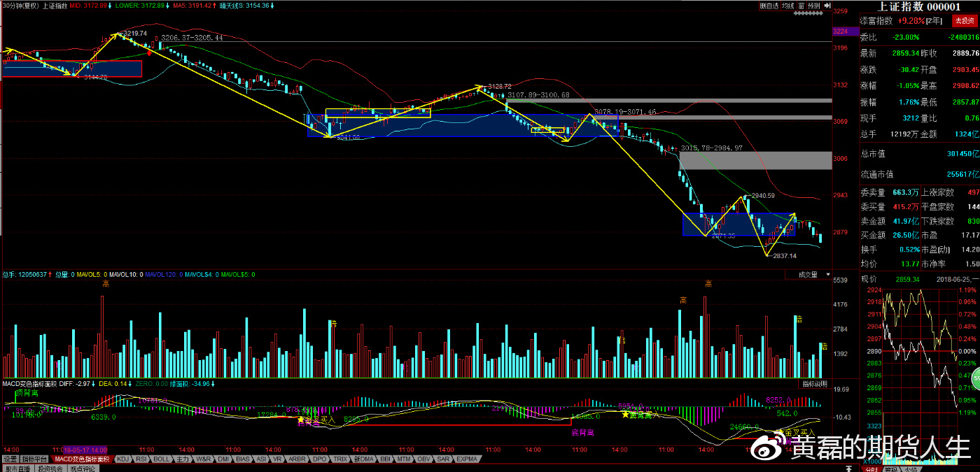Screen dimensions: 980x472
Task: Open the 成交量 indicator selector
Action: coord(808,275)
